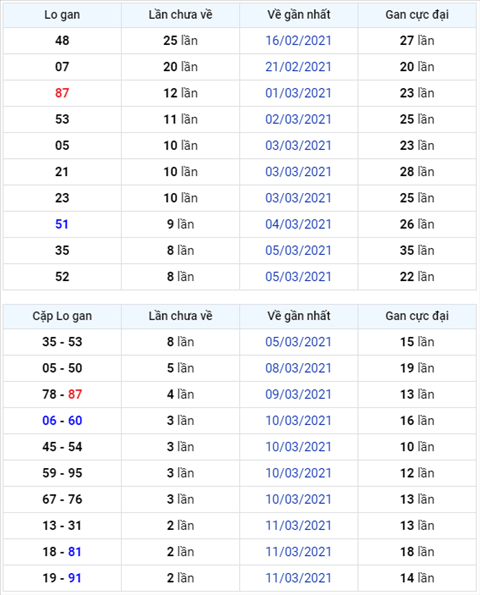
Task: Open the 16/02/2021 date link
Action: (298, 41)
